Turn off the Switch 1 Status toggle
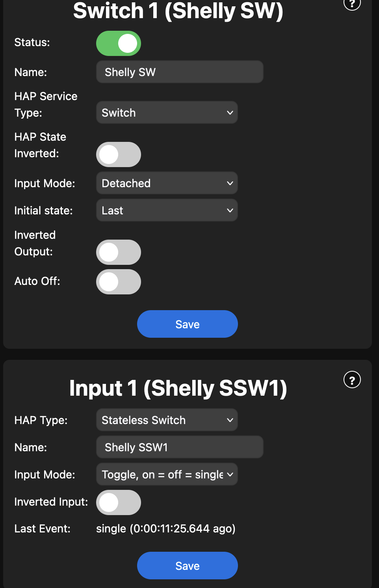Screen dimensions: 379x588 coord(119,43)
